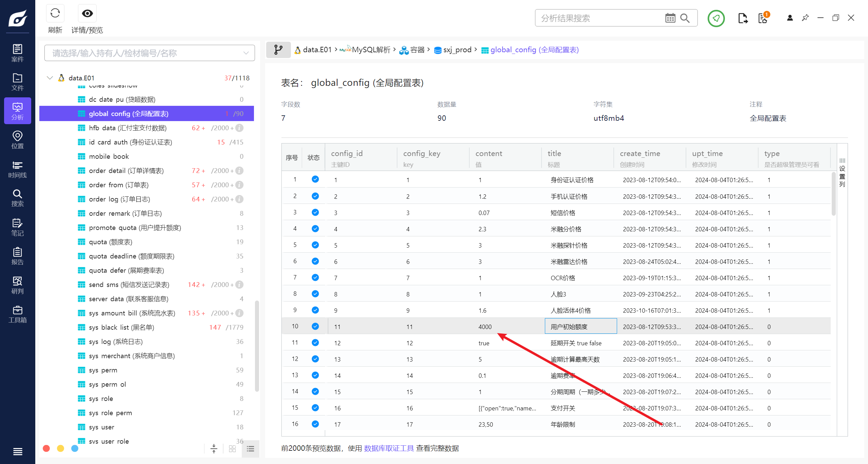Collapse the data.E01 tree node
The image size is (868, 464).
pyautogui.click(x=50, y=78)
